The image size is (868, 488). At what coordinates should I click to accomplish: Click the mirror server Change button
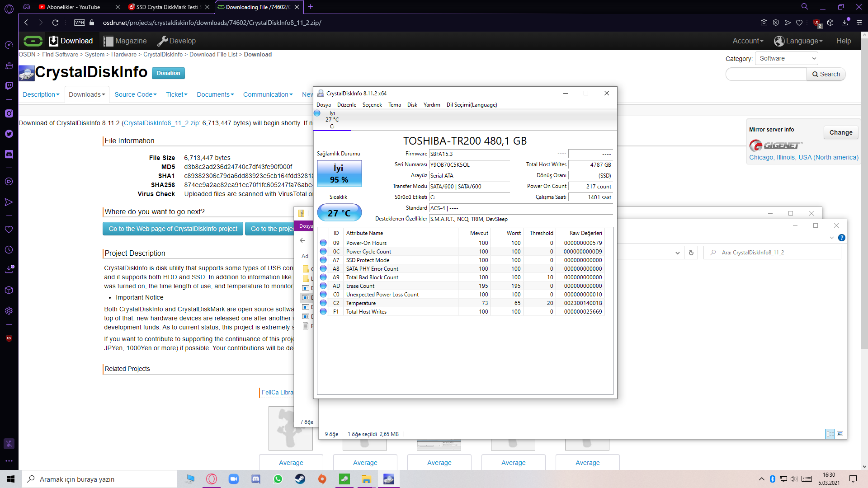[x=840, y=132]
